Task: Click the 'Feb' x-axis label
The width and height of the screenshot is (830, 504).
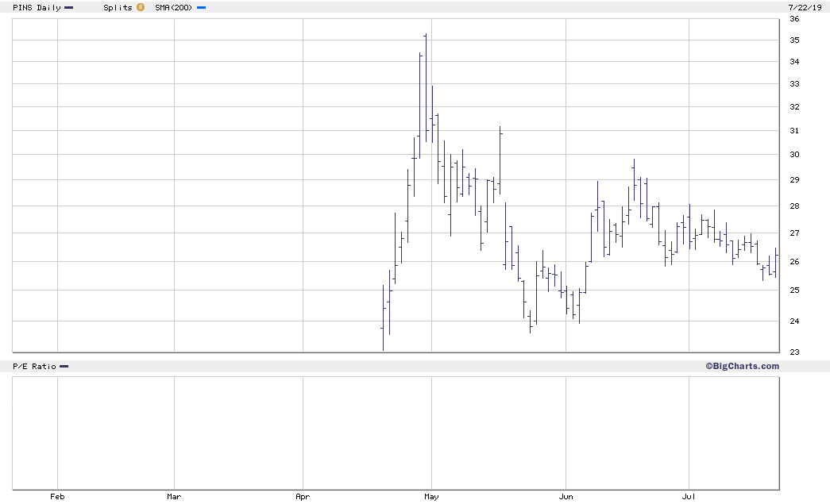Action: (57, 497)
